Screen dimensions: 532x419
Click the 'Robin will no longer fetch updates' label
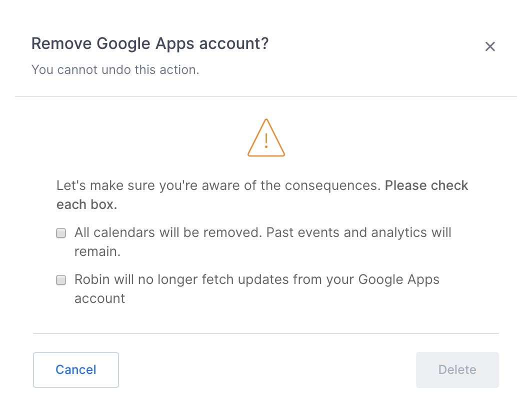coord(257,288)
